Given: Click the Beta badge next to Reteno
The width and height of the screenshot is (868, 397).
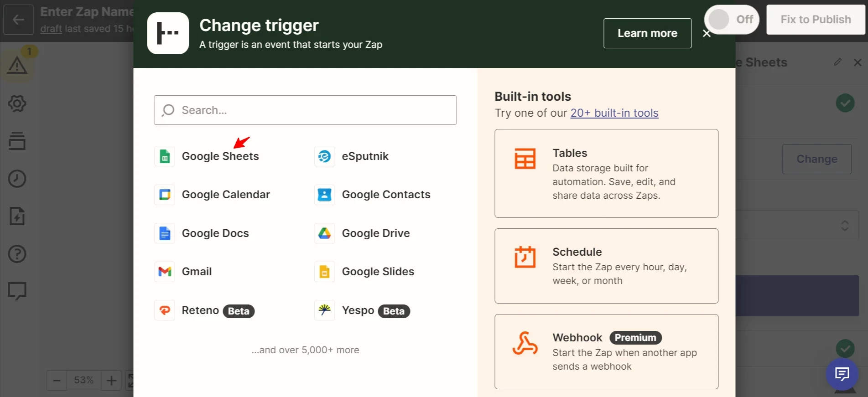Looking at the screenshot, I should (x=239, y=311).
